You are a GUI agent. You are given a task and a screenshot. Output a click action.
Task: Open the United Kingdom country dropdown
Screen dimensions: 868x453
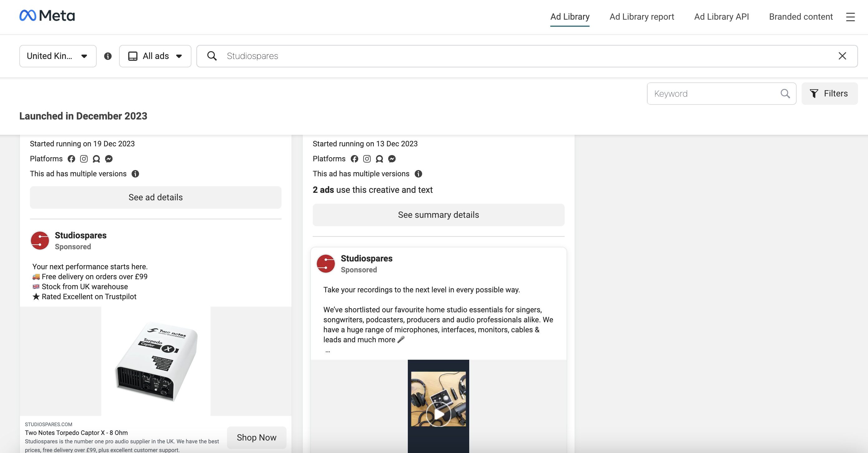tap(58, 56)
